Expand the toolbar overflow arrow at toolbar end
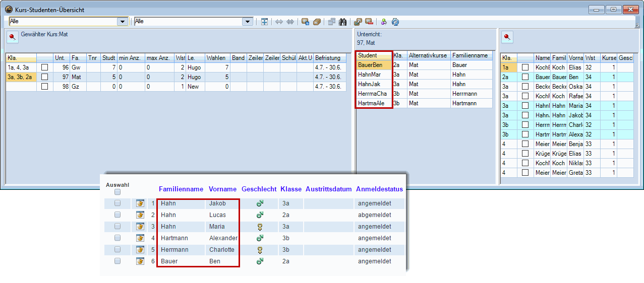Image resolution: width=644 pixels, height=283 pixels. point(637,25)
